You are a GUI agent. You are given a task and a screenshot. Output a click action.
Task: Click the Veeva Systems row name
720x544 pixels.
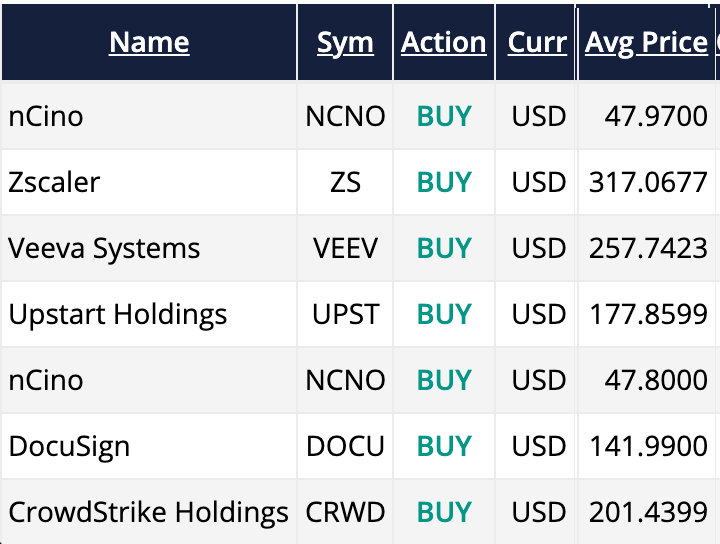[x=104, y=248]
